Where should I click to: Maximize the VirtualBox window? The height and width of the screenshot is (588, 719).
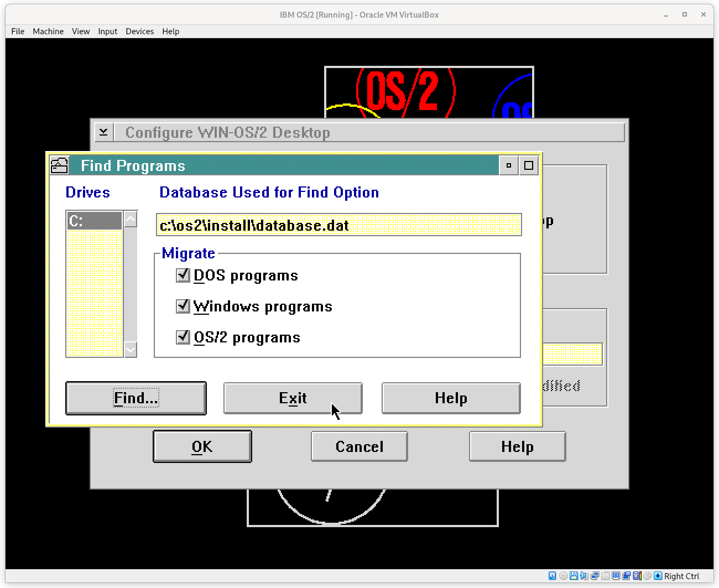[x=685, y=15]
